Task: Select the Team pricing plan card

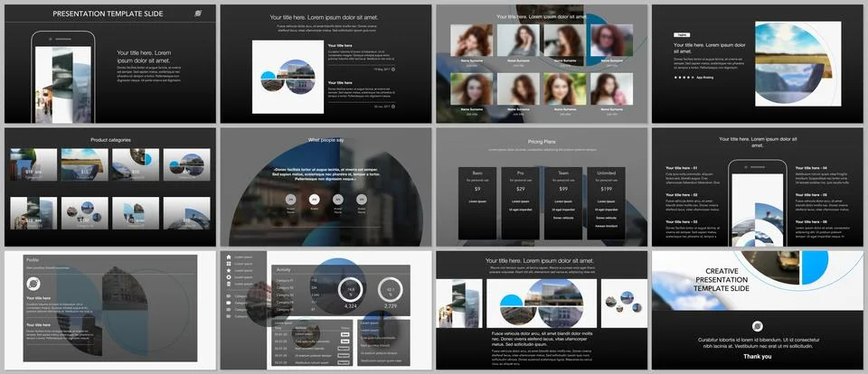Action: tap(563, 203)
